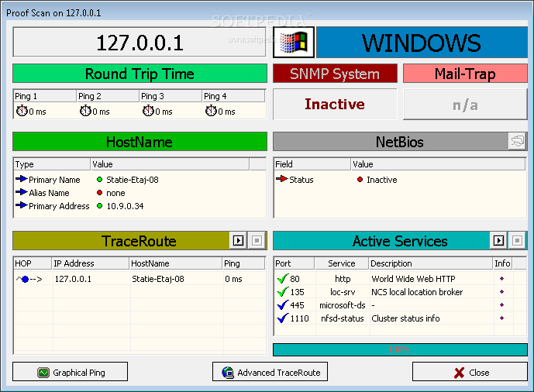Click the Mail-Trap header
Viewport: 534px width, 392px height.
click(x=465, y=73)
